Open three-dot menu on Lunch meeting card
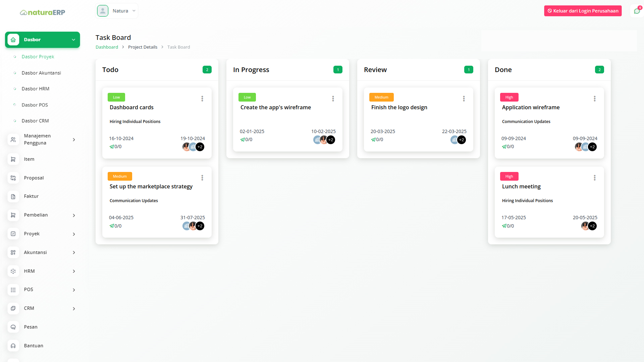This screenshot has width=644, height=362. [x=595, y=178]
